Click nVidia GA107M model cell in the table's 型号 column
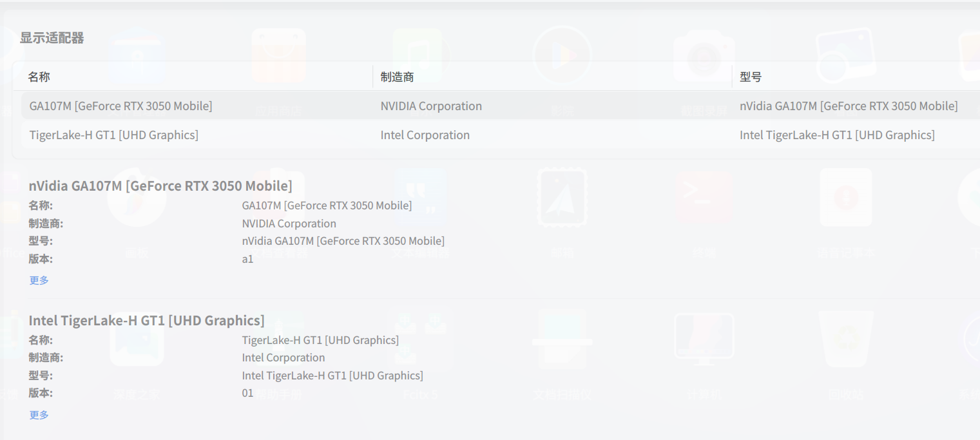The image size is (980, 440). click(x=849, y=106)
